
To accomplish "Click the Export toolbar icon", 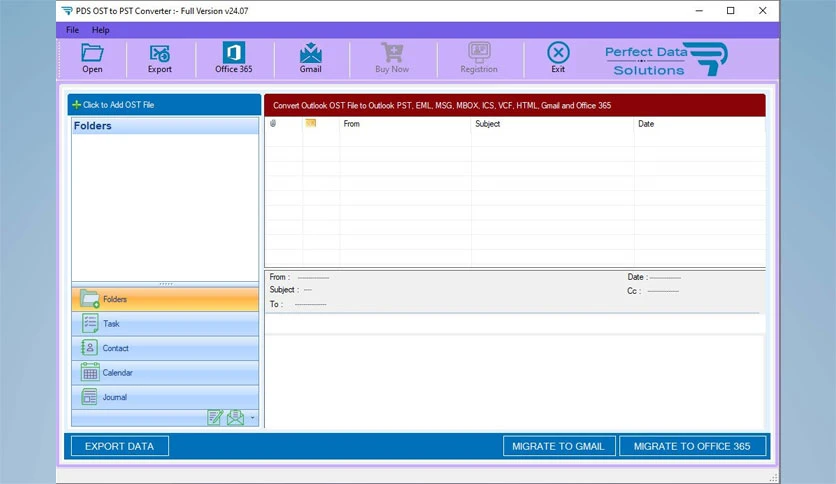I will click(x=159, y=58).
